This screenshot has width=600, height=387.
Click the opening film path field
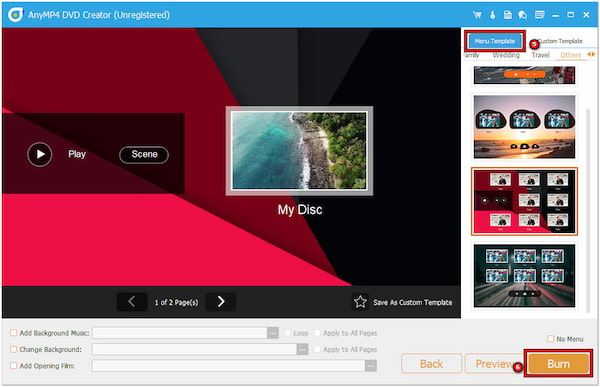pyautogui.click(x=228, y=366)
